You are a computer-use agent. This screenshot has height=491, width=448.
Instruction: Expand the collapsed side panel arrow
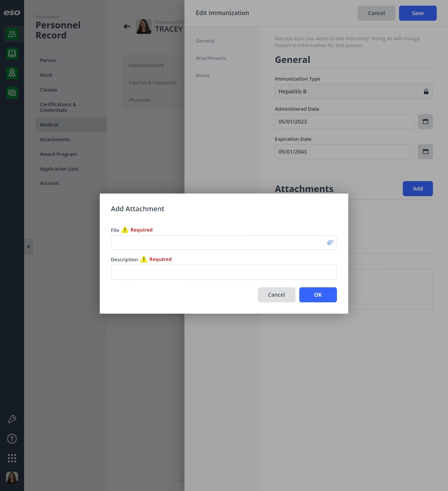coord(29,247)
